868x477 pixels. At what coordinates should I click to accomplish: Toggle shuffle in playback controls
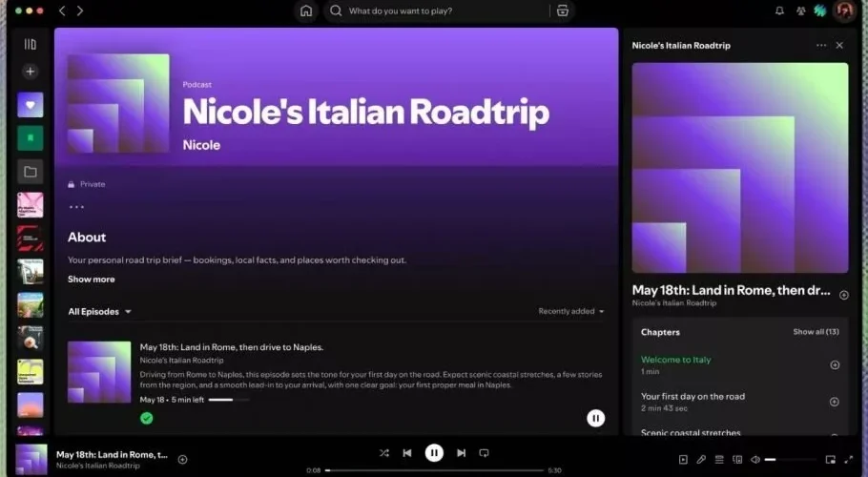pos(384,452)
